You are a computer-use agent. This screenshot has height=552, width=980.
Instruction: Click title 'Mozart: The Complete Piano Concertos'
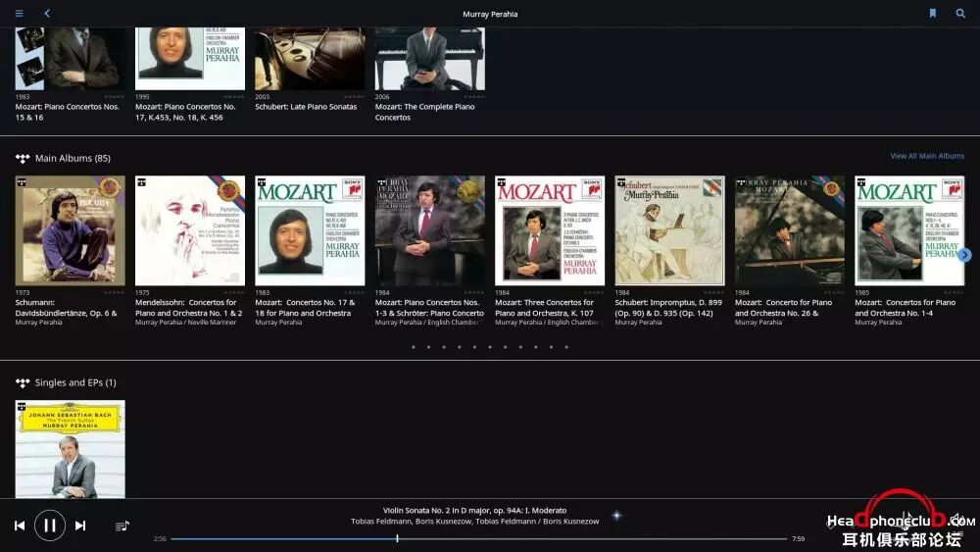tap(425, 112)
